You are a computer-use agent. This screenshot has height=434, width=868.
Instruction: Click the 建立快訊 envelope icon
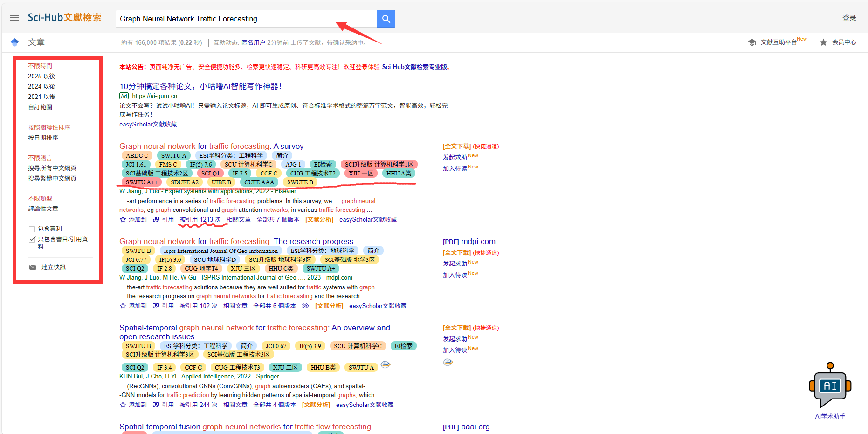33,267
